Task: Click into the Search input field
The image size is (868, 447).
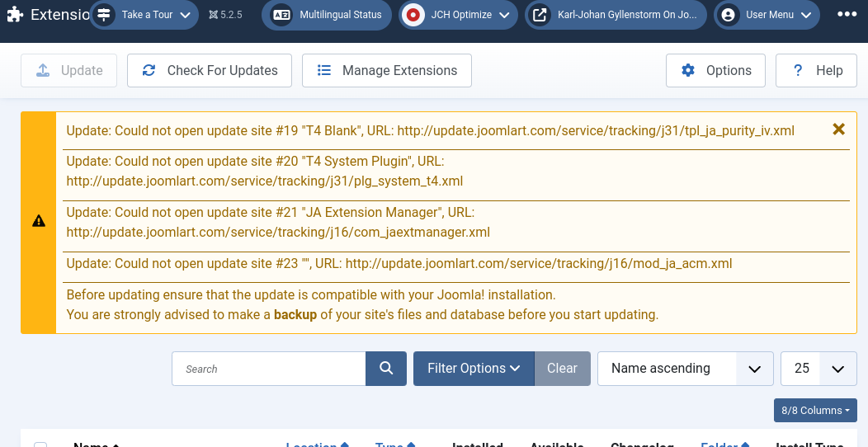Action: (x=269, y=369)
